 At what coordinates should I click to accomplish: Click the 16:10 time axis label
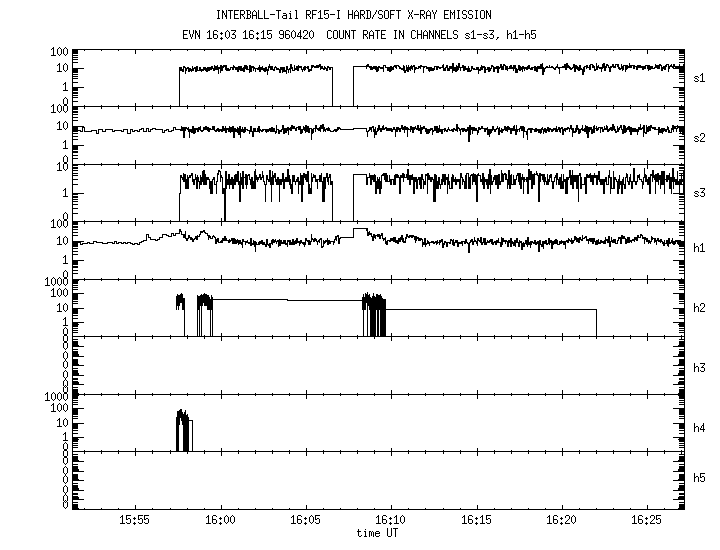(x=390, y=520)
